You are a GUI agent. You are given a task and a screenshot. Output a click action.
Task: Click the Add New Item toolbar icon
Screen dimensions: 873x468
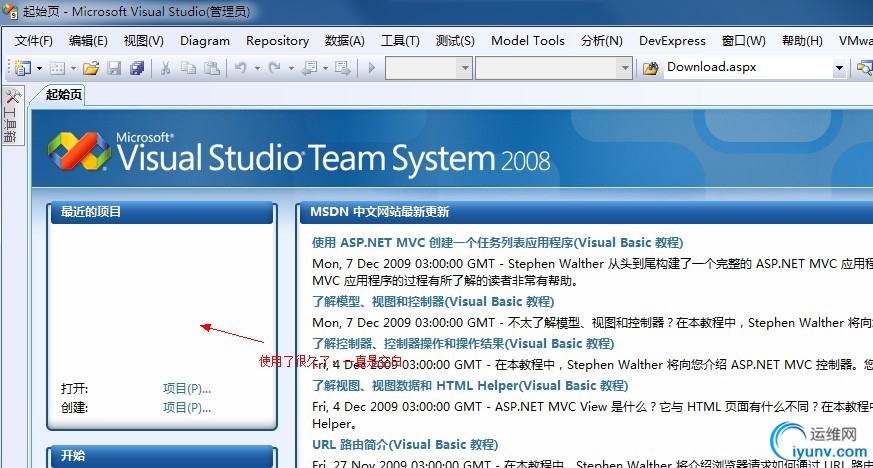[57, 68]
